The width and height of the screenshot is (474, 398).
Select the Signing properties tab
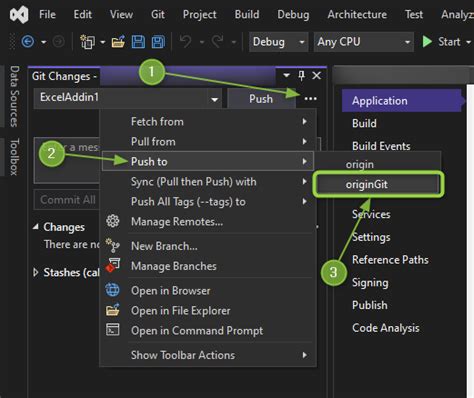click(370, 283)
